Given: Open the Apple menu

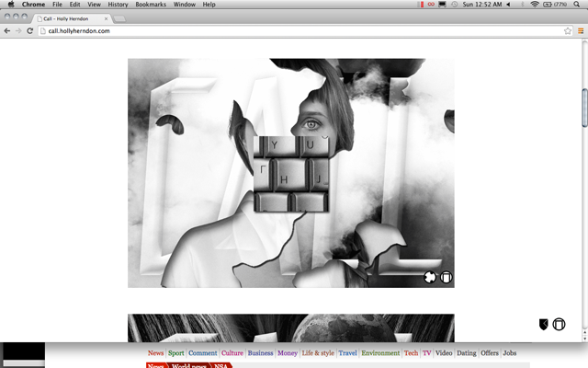Looking at the screenshot, I should click(11, 5).
